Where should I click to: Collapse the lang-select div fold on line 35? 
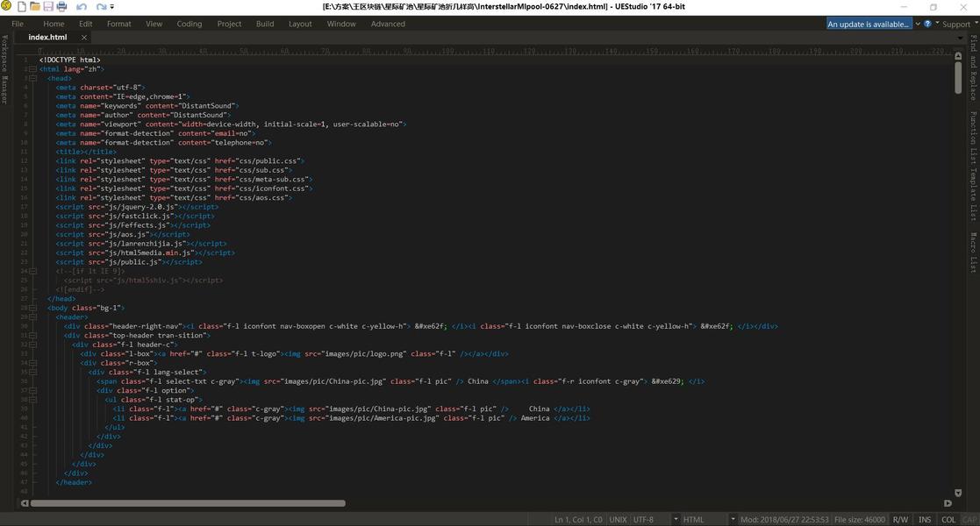33,373
